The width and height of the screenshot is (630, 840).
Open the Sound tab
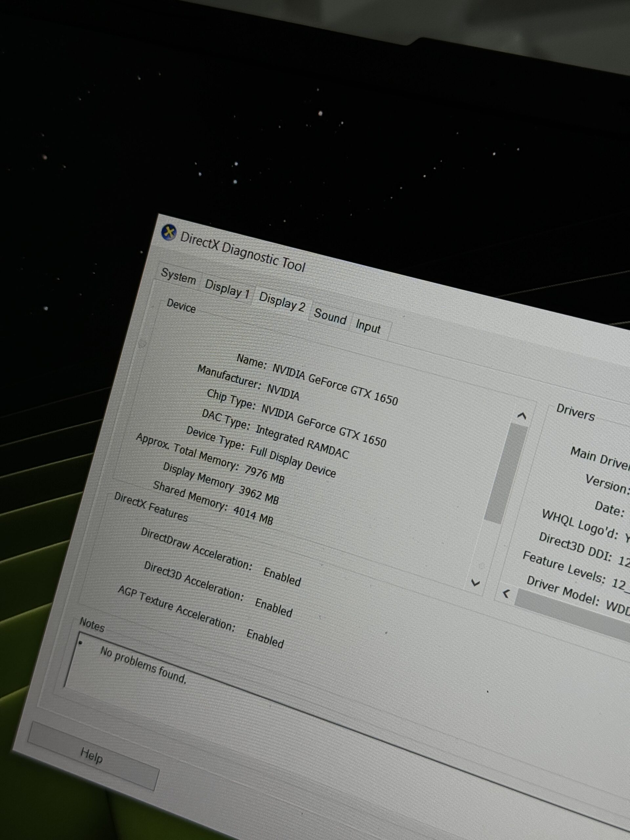point(330,317)
